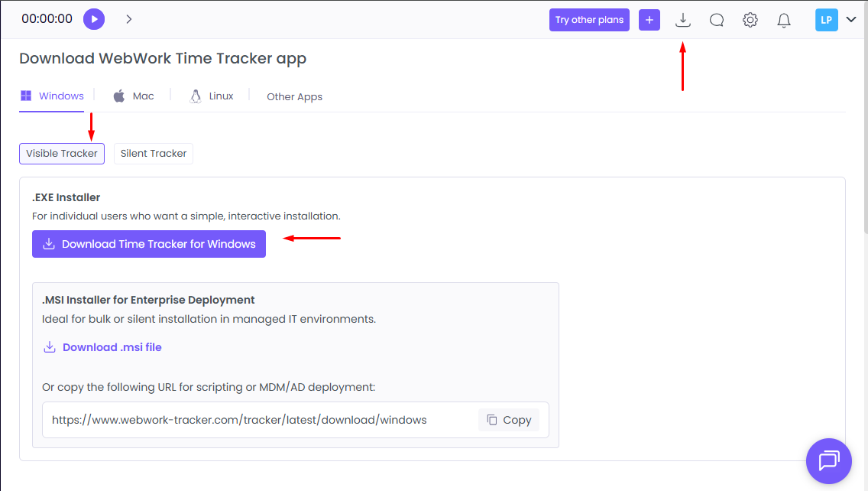Start the timer with the play icon
This screenshot has width=868, height=491.
pos(93,18)
